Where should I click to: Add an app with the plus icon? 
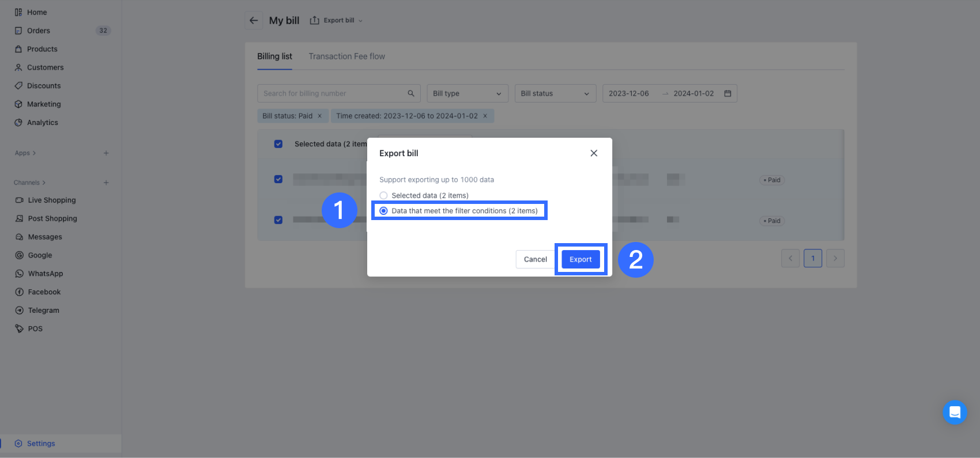pyautogui.click(x=106, y=153)
